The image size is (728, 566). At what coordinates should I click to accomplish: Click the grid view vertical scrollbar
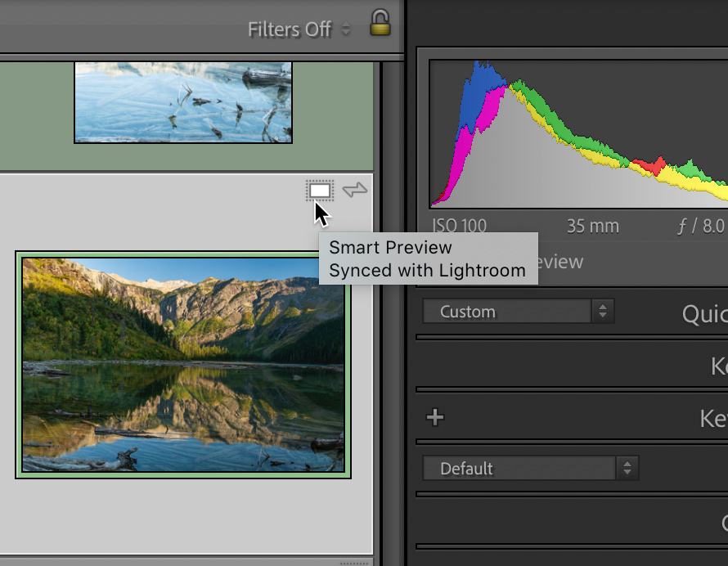(x=389, y=311)
